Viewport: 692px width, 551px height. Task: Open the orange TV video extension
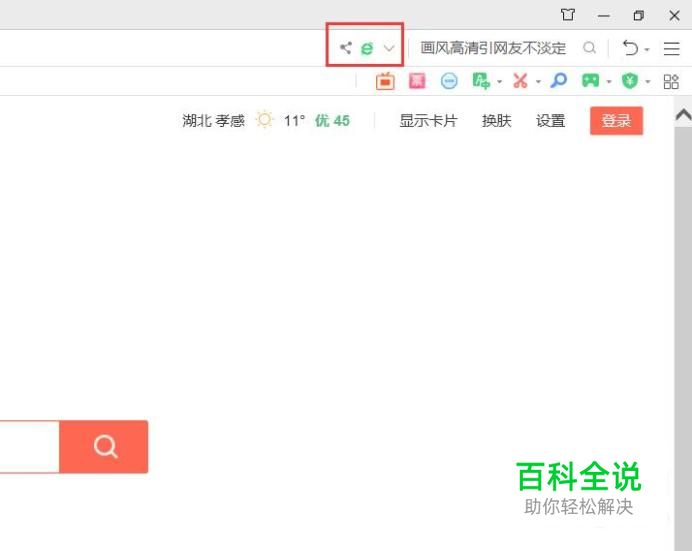385,81
